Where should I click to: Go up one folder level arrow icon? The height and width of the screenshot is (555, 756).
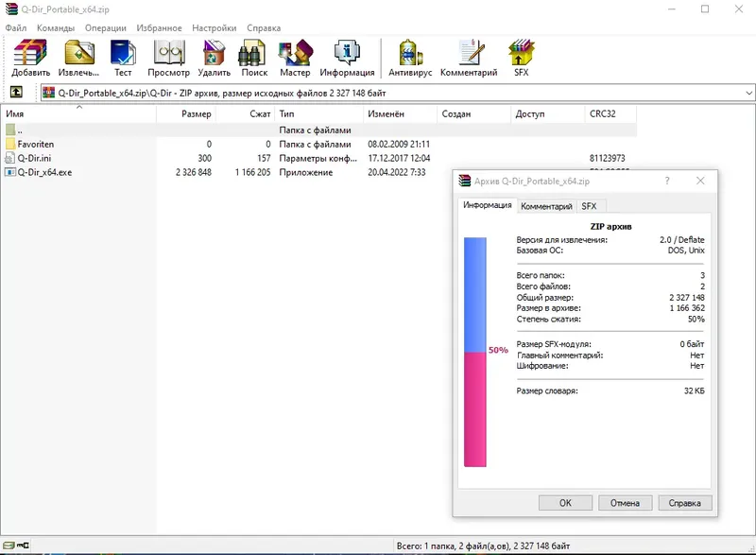point(16,92)
